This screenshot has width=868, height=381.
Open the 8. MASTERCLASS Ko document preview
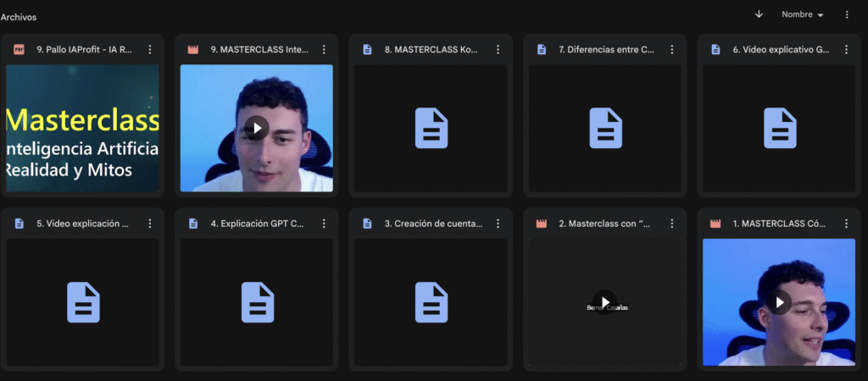click(x=431, y=128)
